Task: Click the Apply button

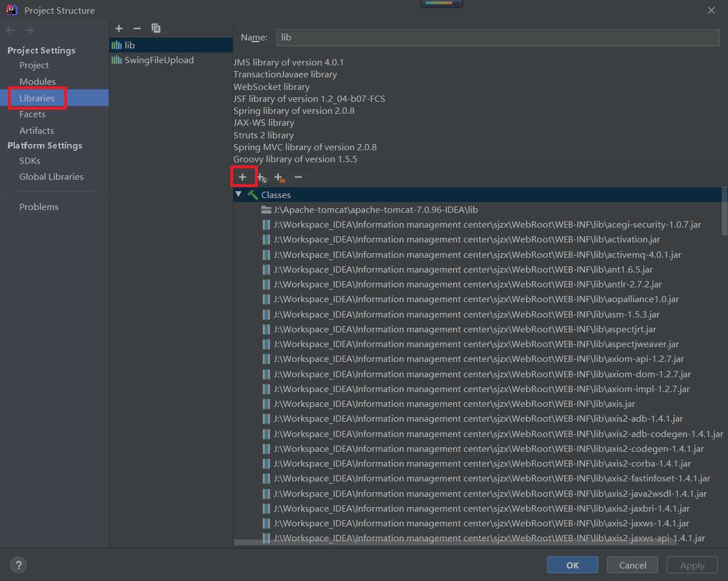Action: point(692,565)
